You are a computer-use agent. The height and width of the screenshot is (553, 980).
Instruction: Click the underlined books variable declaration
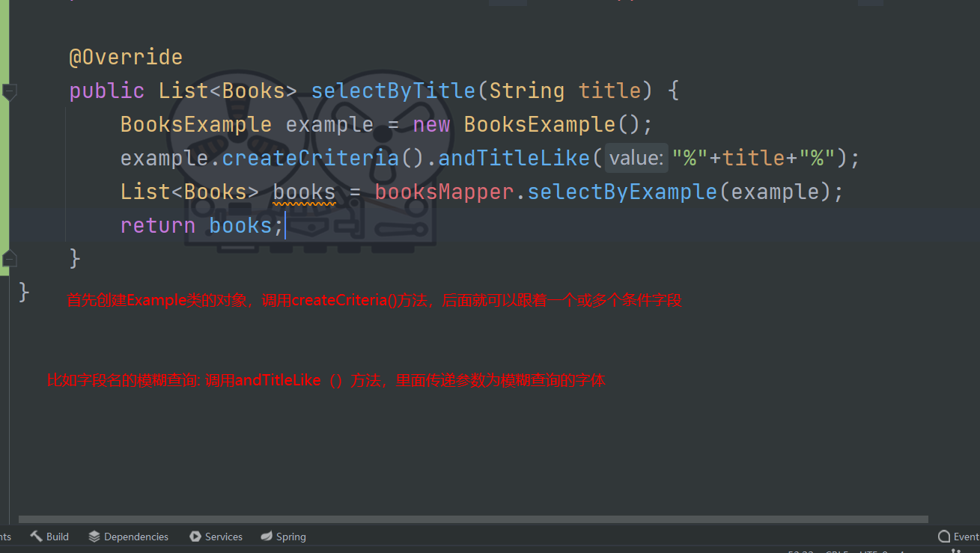pos(304,192)
